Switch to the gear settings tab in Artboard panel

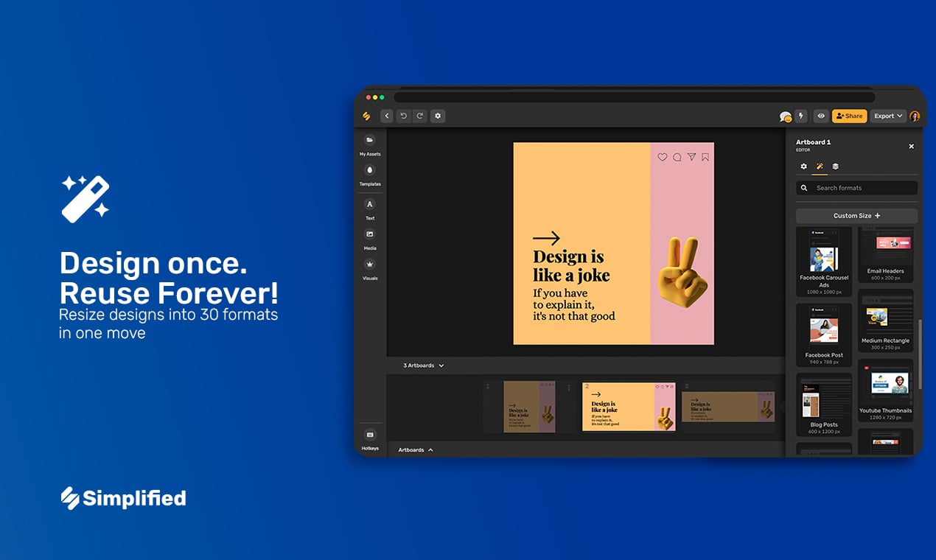tap(803, 167)
